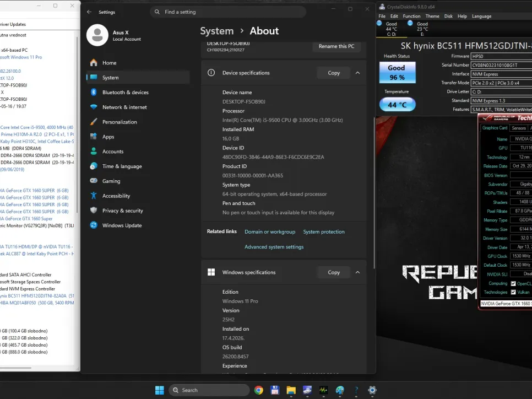Click the Settings back arrow

89,12
